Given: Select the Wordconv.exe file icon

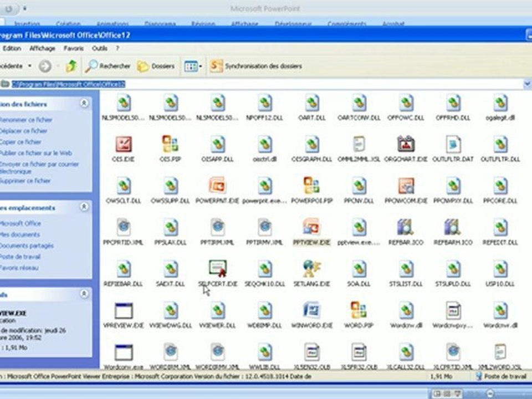Looking at the screenshot, I should pyautogui.click(x=123, y=352).
